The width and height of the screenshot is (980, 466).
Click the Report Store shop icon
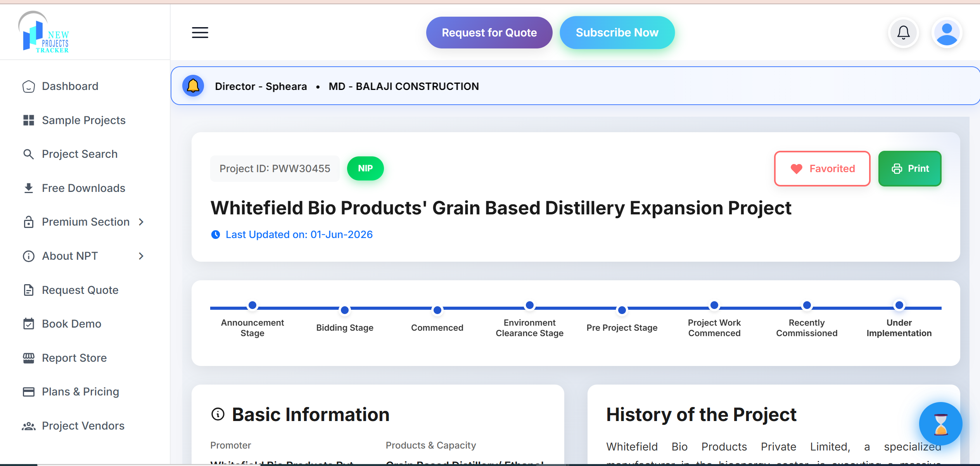[29, 358]
